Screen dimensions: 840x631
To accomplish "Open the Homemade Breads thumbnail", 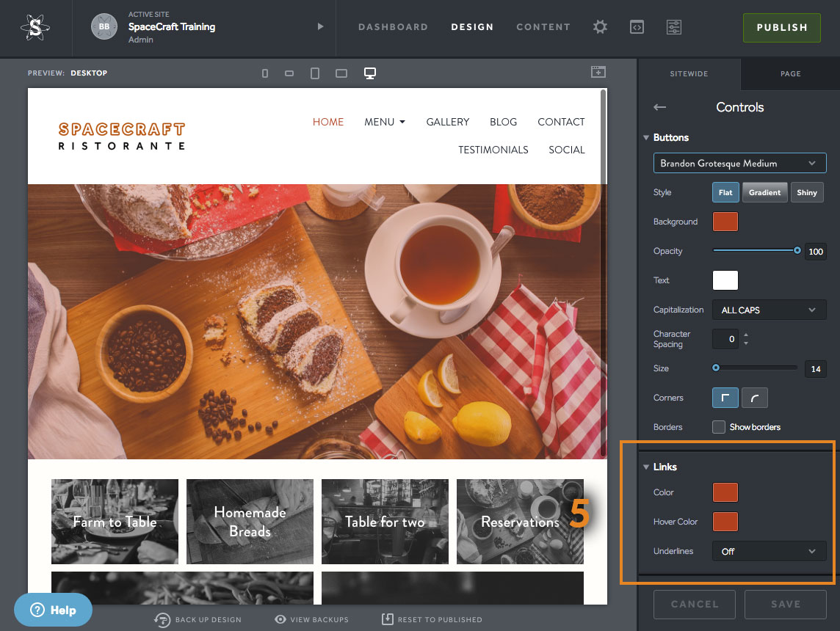I will [x=250, y=522].
